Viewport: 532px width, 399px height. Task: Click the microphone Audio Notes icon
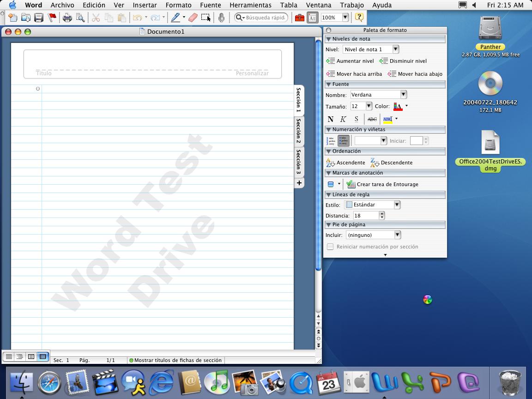point(221,17)
